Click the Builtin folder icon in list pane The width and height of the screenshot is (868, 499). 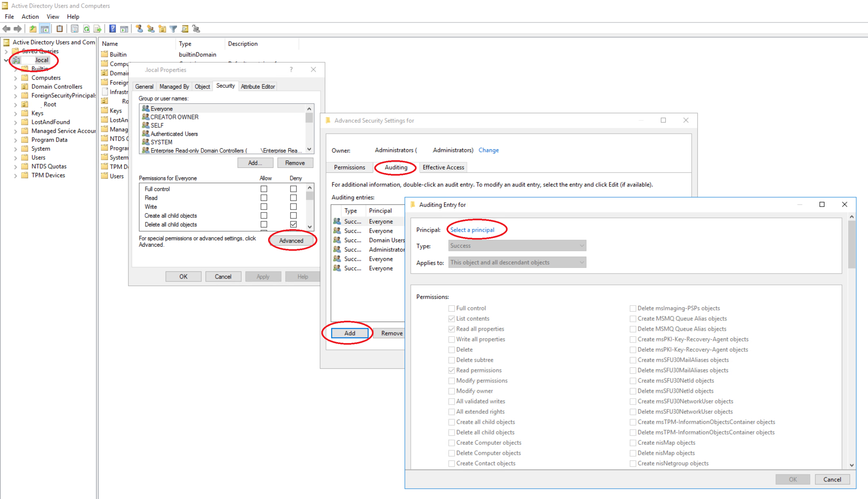click(x=104, y=54)
